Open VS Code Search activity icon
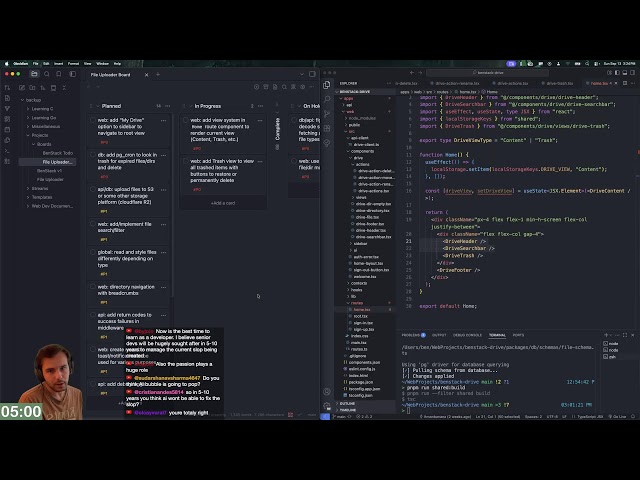Image resolution: width=640 pixels, height=480 pixels. point(327,99)
